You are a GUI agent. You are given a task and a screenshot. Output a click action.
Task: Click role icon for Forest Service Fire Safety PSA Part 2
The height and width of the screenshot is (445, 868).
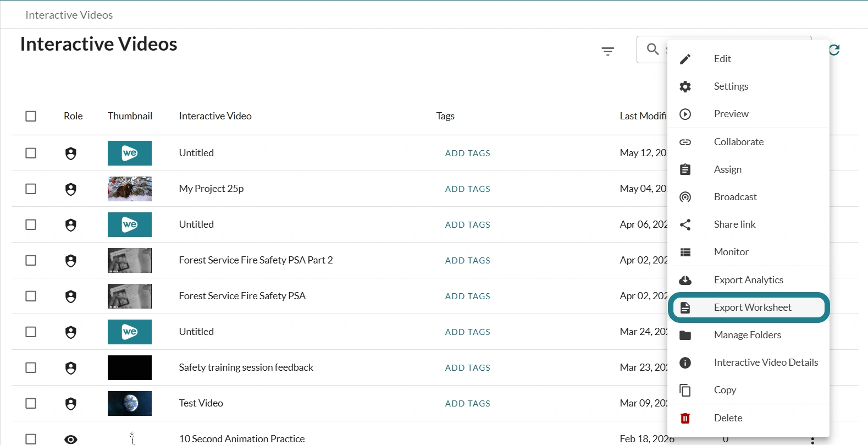[71, 261]
